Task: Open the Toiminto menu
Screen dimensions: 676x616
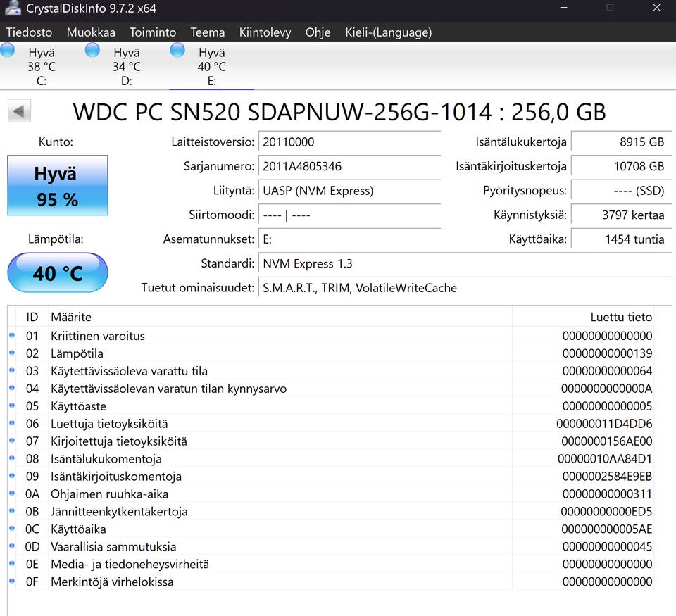Action: tap(153, 32)
